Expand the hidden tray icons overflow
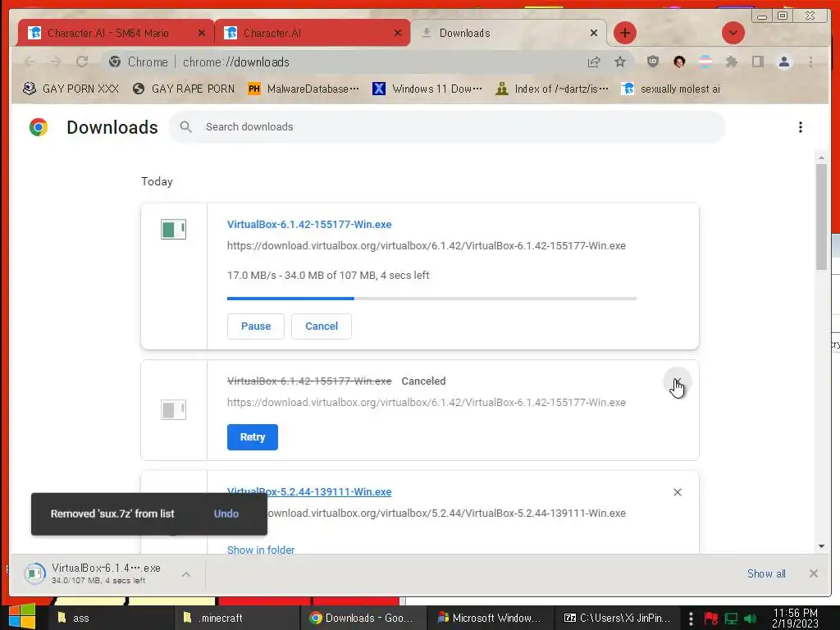The height and width of the screenshot is (630, 840). coord(691,619)
